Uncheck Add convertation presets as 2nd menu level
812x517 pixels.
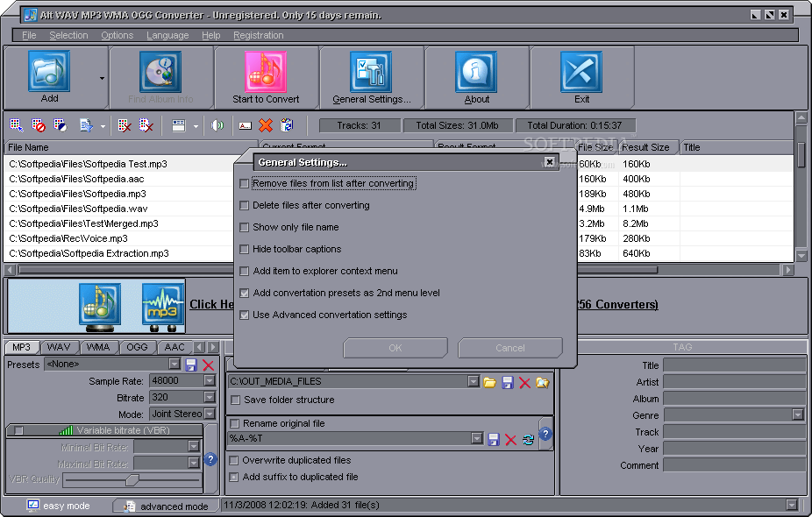pyautogui.click(x=245, y=293)
